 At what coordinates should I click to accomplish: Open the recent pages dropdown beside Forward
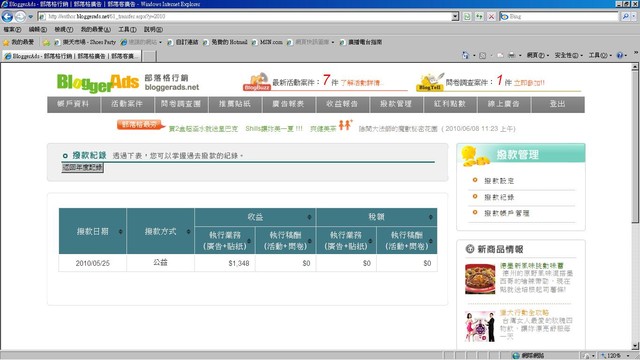pos(31,17)
